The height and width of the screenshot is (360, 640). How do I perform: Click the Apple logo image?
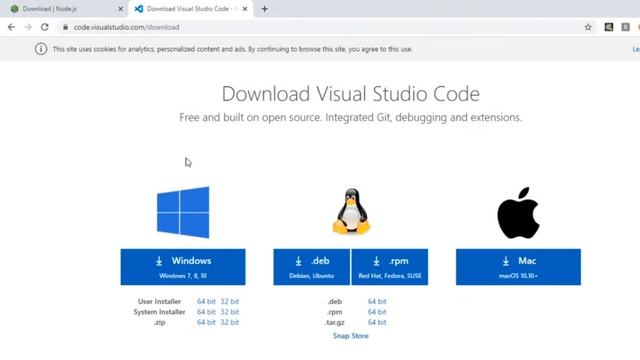coord(518,213)
